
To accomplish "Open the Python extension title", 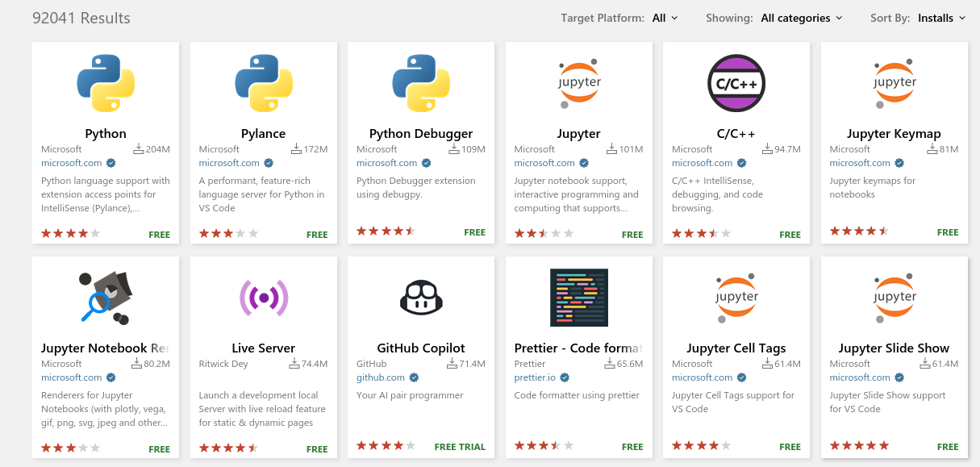I will (x=106, y=134).
